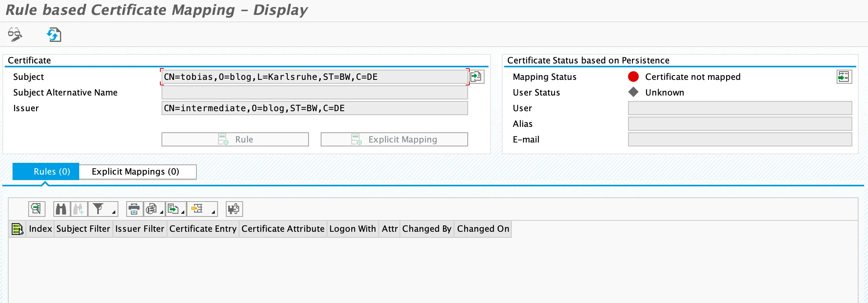Open the layout settings dropdown

pos(203,209)
